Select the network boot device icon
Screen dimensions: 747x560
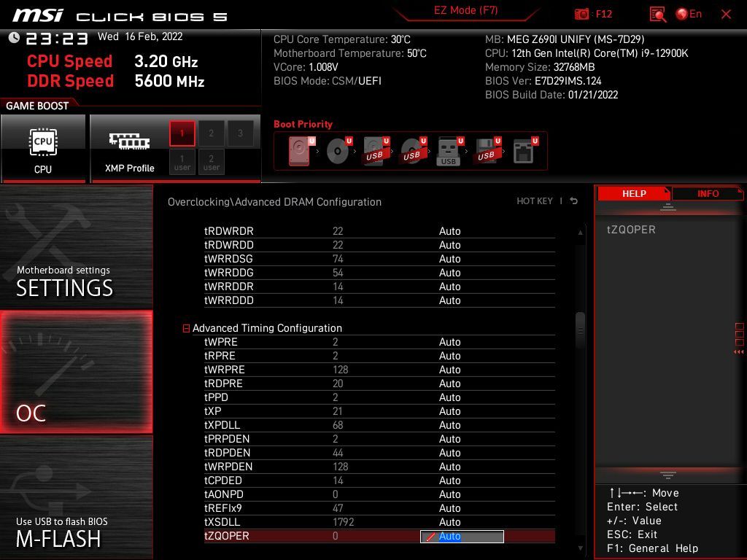525,151
